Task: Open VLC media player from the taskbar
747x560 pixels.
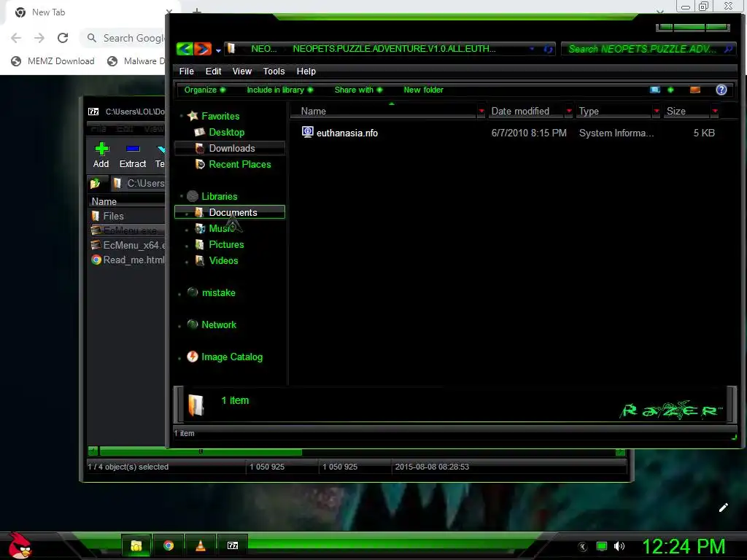Action: (x=201, y=545)
